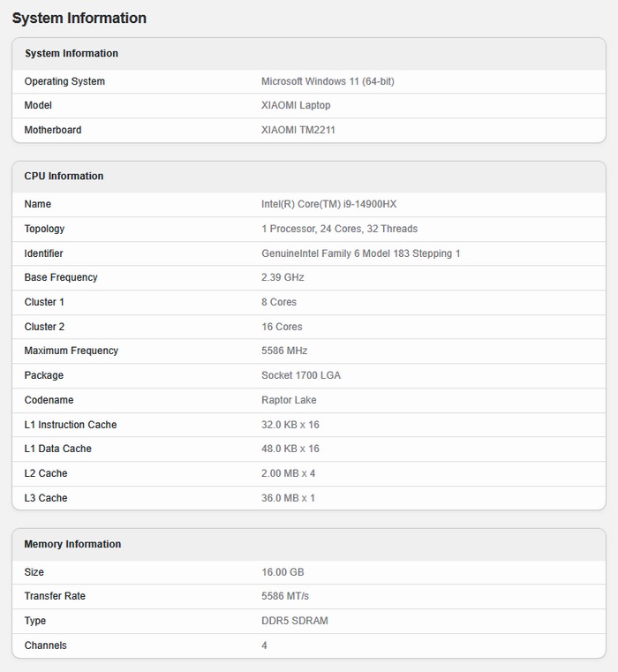Click the XIAOMI Laptop model value
Viewport: 618px width, 672px height.
click(x=296, y=105)
